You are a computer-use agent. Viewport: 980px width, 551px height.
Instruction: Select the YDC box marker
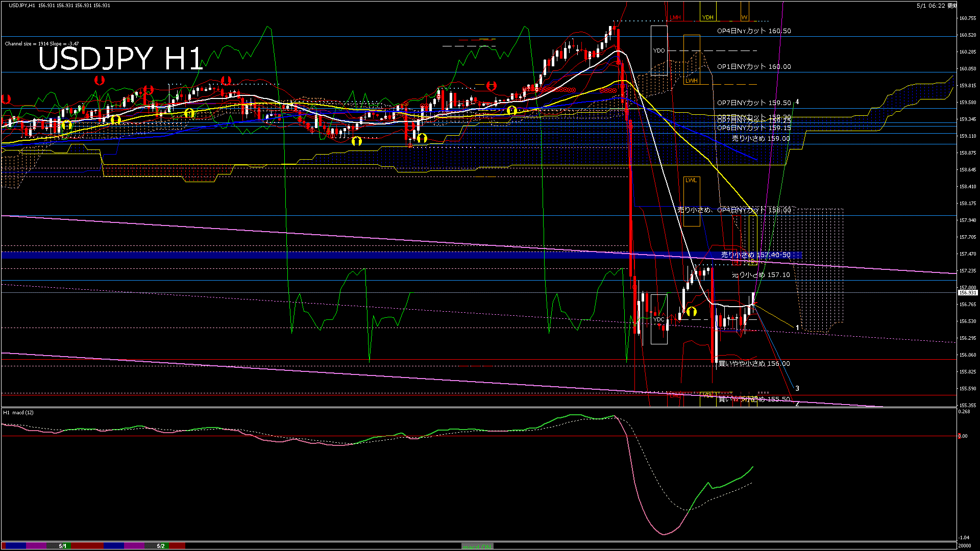point(659,319)
